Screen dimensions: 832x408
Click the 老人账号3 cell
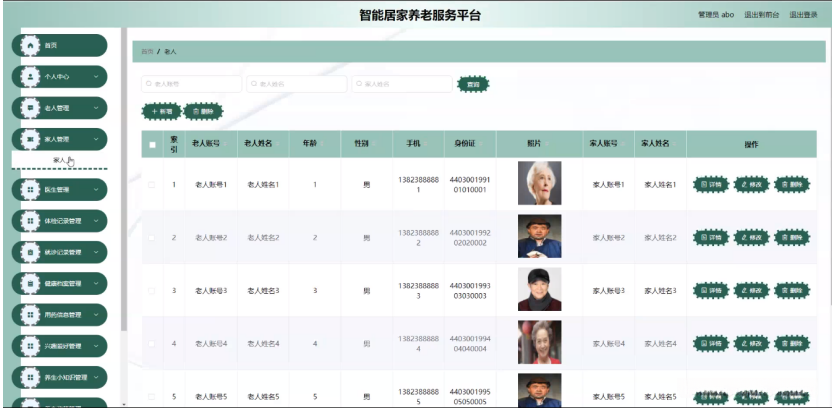(211, 291)
